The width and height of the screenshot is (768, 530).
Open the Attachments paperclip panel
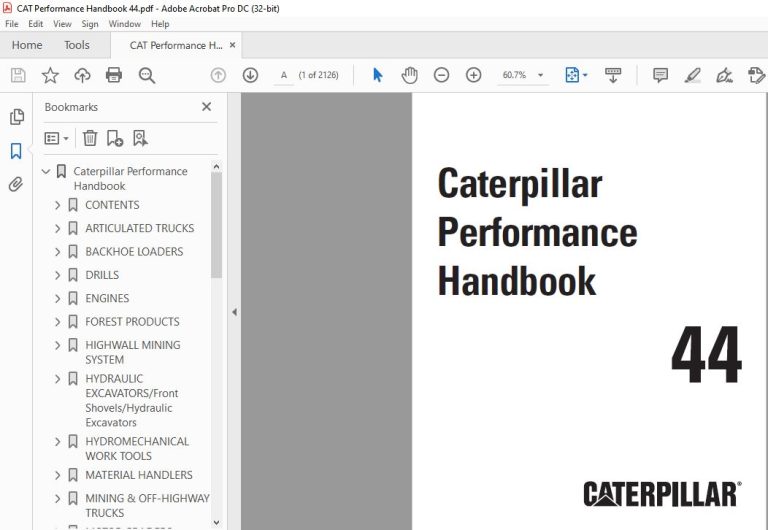point(16,184)
